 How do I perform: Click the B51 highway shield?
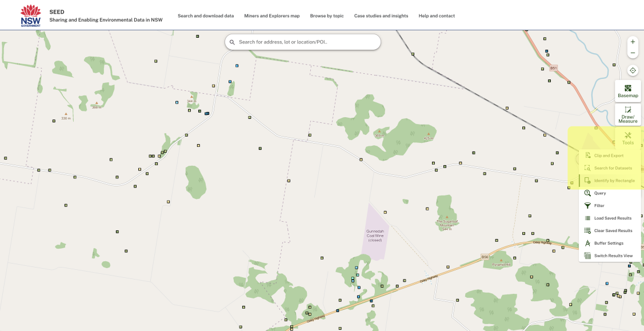[x=554, y=68]
